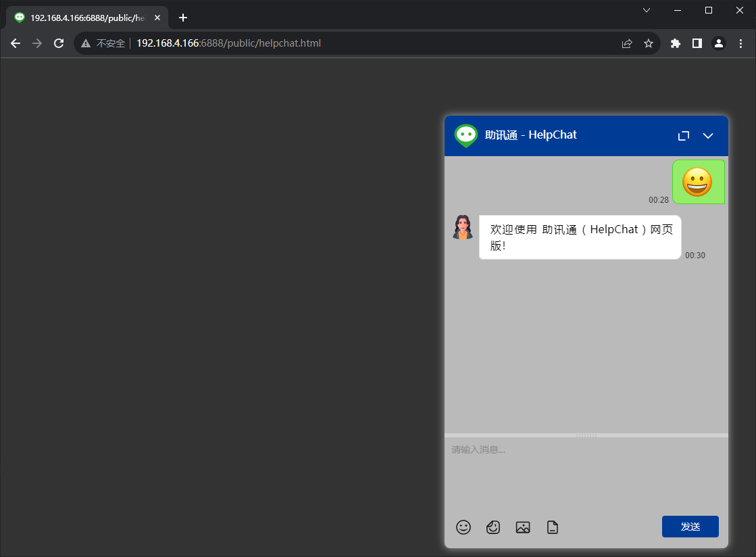756x557 pixels.
Task: Focus the 请输入消息 message input
Action: pos(586,475)
